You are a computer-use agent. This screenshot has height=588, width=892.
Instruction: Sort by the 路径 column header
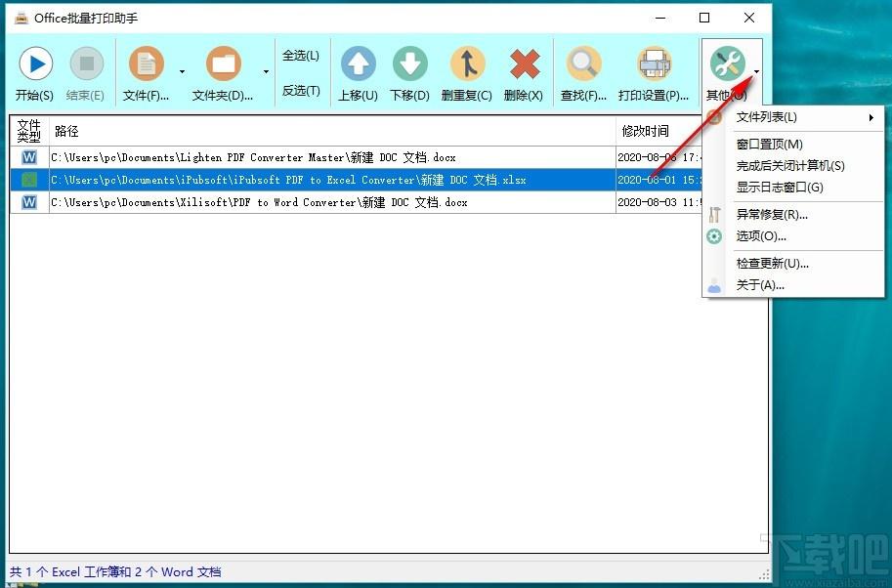332,131
